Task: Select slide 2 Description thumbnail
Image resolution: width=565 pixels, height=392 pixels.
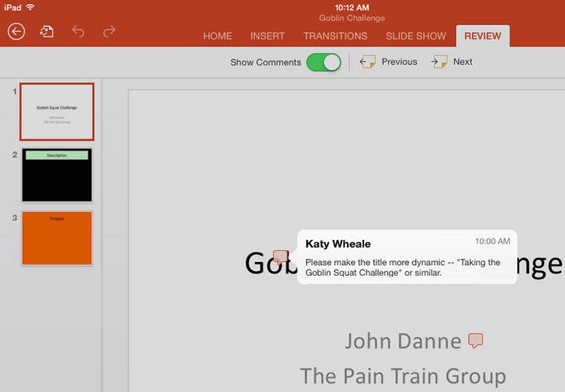Action: click(57, 175)
